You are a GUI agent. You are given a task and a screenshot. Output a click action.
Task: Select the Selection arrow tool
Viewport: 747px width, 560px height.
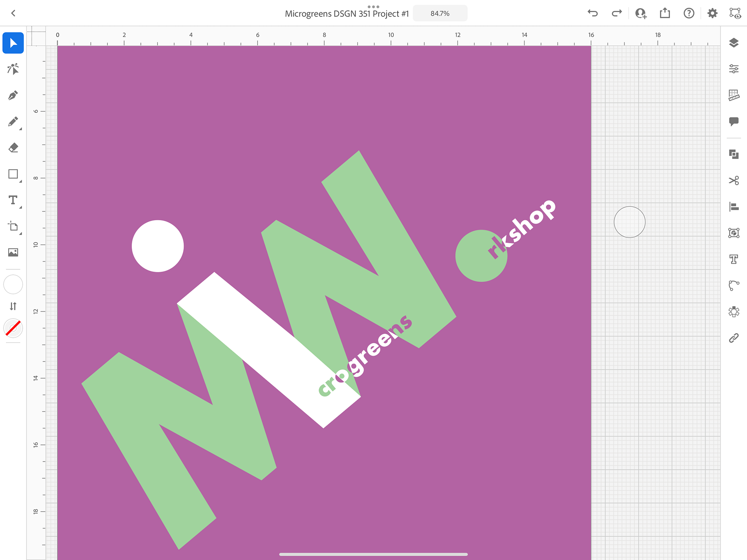coord(13,43)
